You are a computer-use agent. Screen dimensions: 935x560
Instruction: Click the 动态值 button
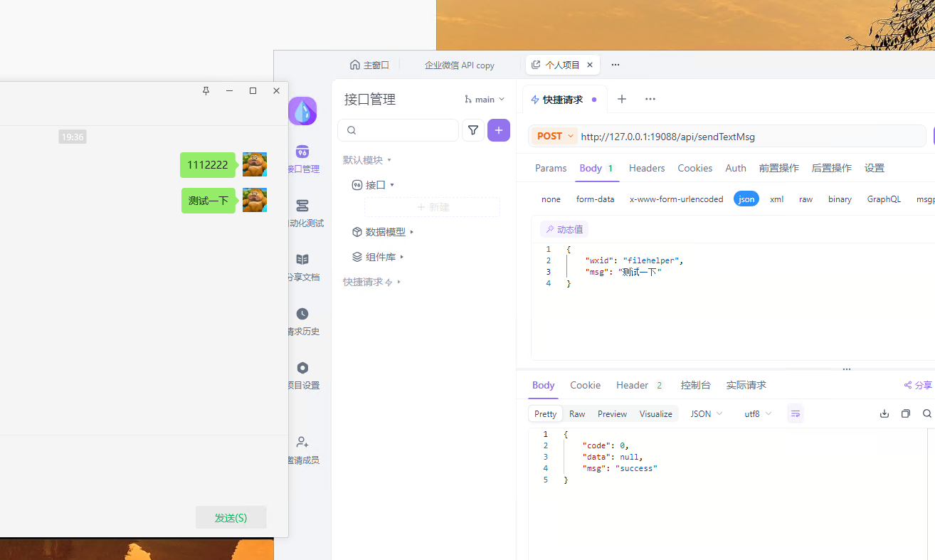coord(564,229)
